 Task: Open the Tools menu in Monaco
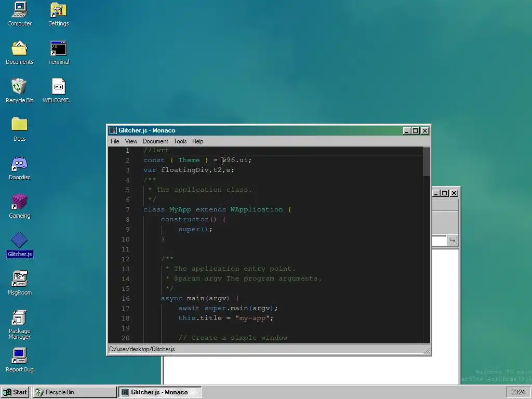point(180,141)
